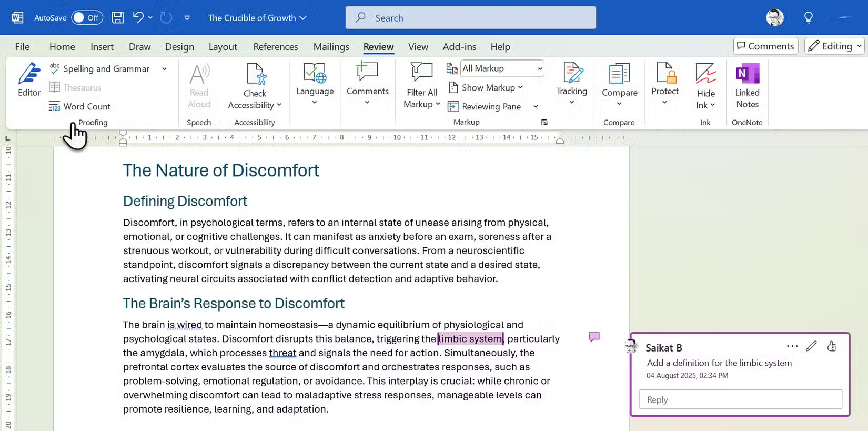Toggle the AutoSave switch
The height and width of the screenshot is (431, 868).
tap(87, 17)
